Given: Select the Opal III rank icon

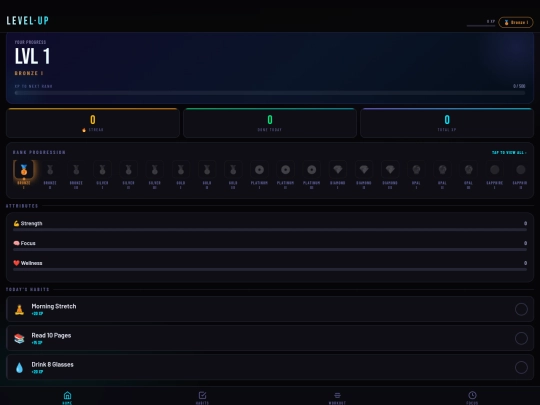Looking at the screenshot, I should 469,169.
